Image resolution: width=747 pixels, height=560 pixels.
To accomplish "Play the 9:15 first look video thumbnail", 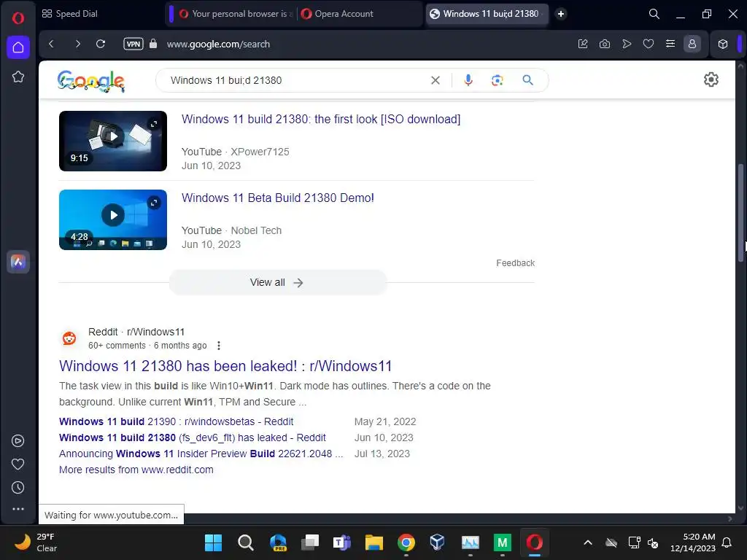I will pos(113,141).
